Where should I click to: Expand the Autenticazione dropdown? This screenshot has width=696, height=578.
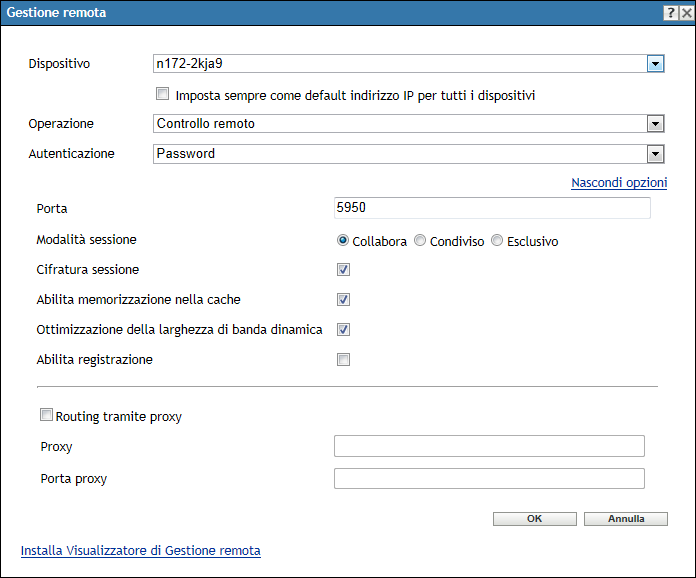(656, 154)
